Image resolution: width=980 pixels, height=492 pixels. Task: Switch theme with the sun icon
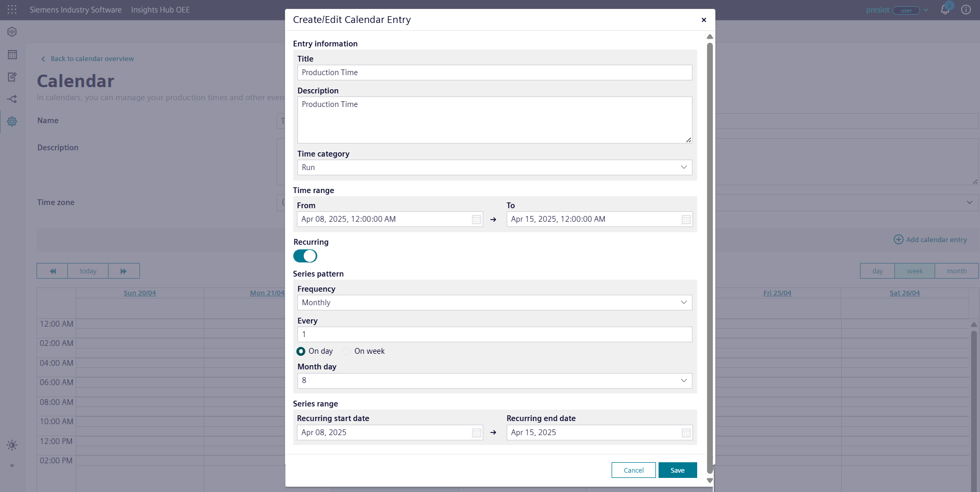12,445
